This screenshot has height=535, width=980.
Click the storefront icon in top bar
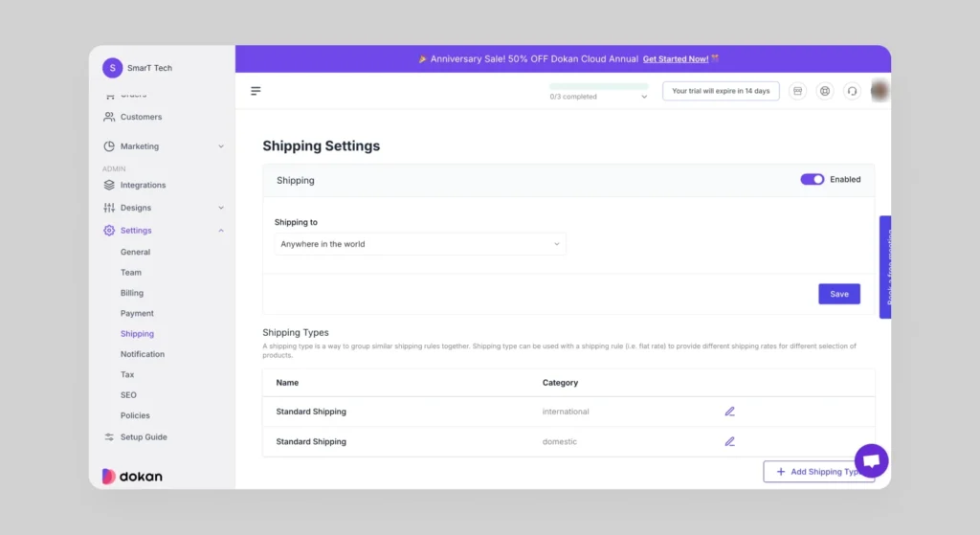point(797,91)
